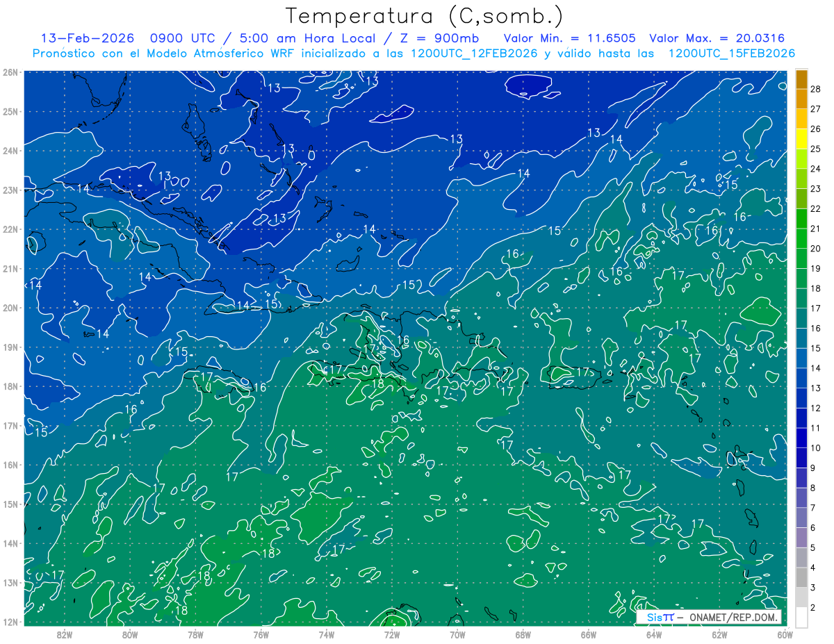Click the yellow swatch between 25 and 26
Screen dimensions: 834x644
(x=801, y=138)
